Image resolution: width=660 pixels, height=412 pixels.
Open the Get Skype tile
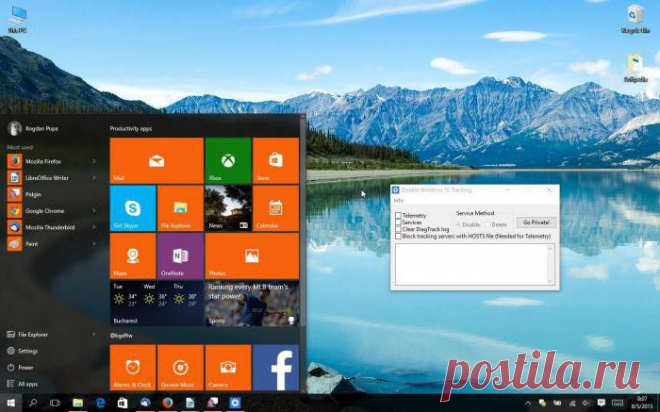(133, 208)
